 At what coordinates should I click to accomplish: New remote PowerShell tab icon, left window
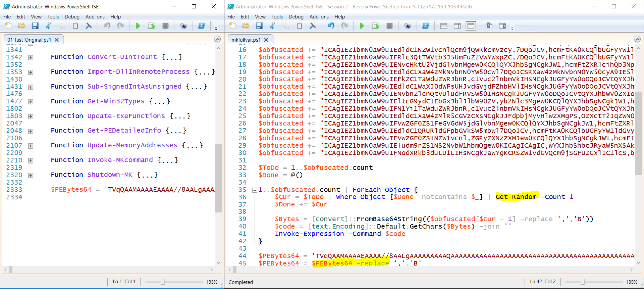(x=183, y=26)
